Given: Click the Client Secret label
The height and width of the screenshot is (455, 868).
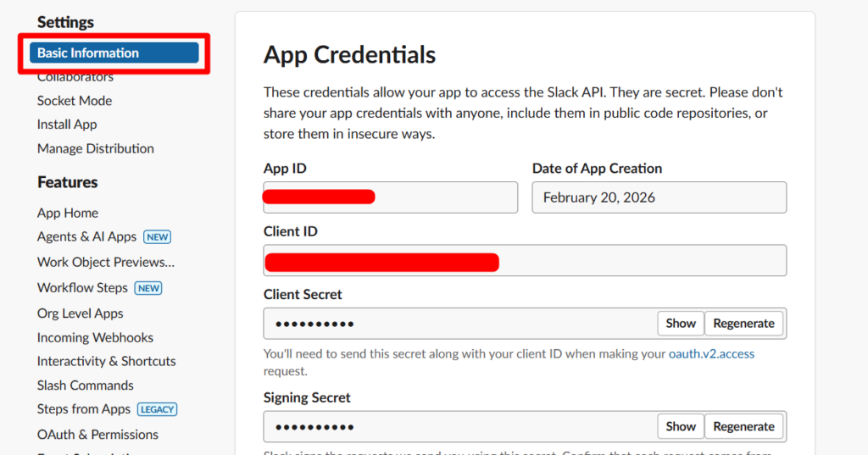Looking at the screenshot, I should (303, 295).
